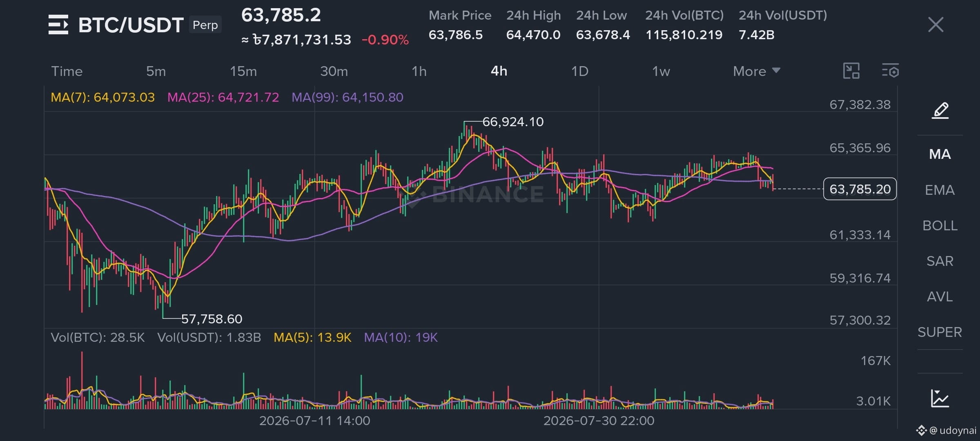
Task: Click the Mark Price value 63,786.5
Action: pos(456,35)
